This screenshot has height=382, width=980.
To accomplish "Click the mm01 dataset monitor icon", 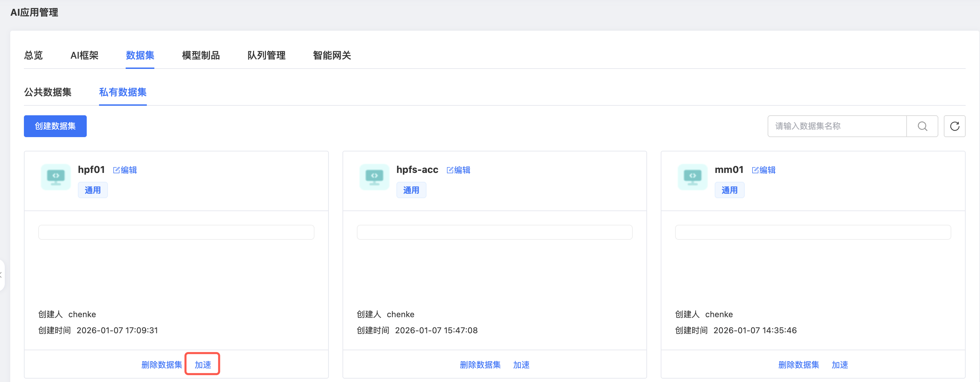I will [x=692, y=177].
